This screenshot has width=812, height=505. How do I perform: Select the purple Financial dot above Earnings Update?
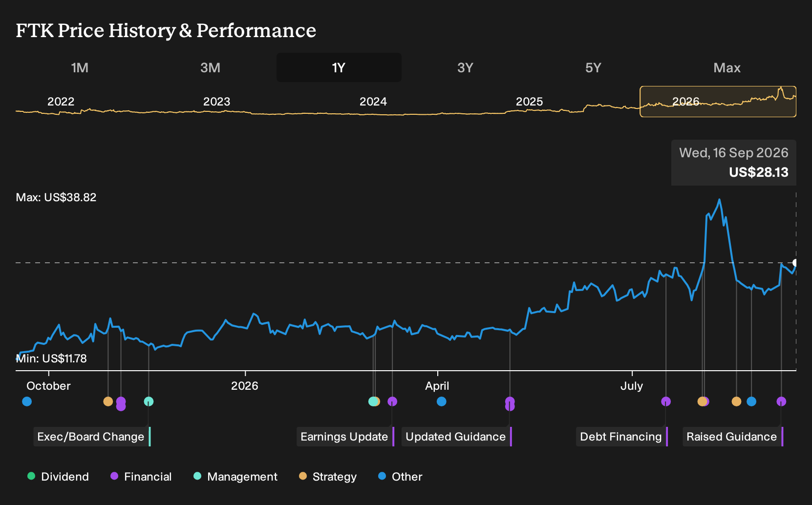click(x=392, y=401)
